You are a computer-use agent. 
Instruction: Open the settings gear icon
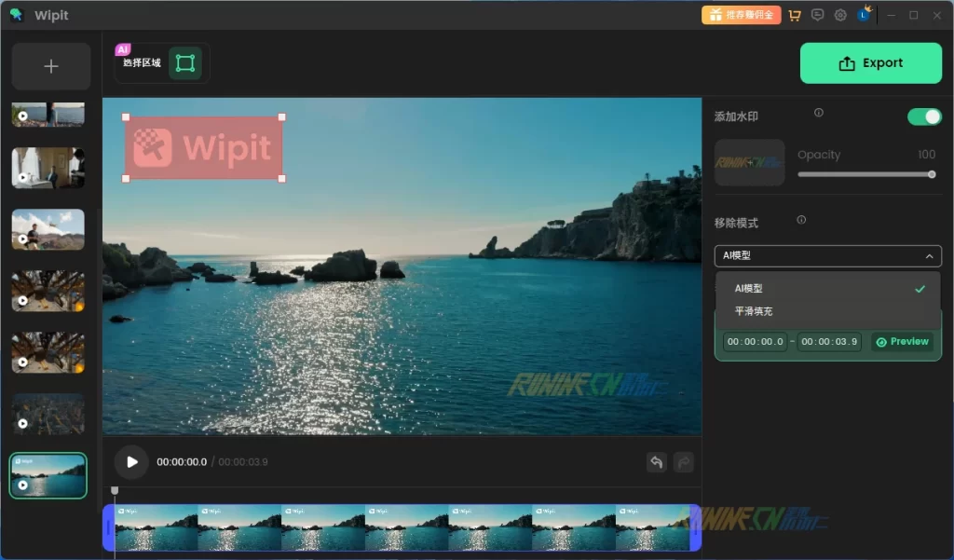click(840, 15)
